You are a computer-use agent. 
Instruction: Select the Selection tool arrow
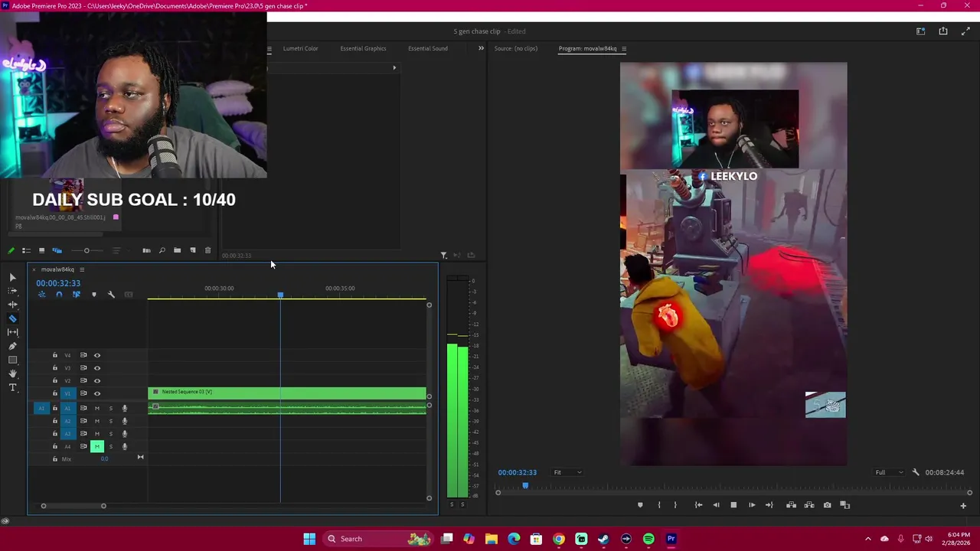12,277
